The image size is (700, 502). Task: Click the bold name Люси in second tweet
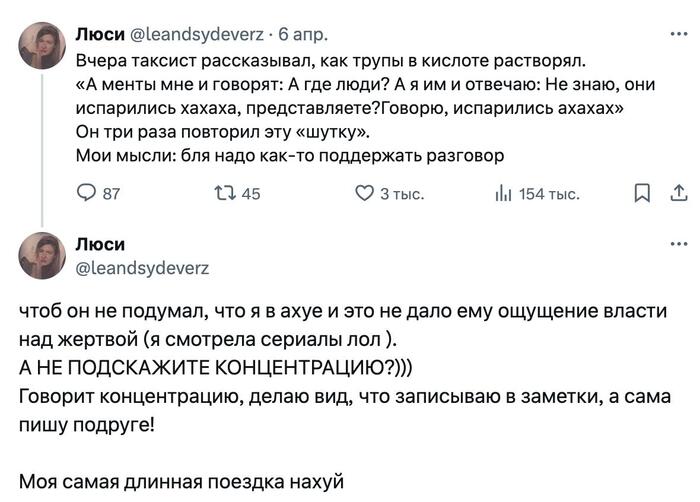pos(101,244)
